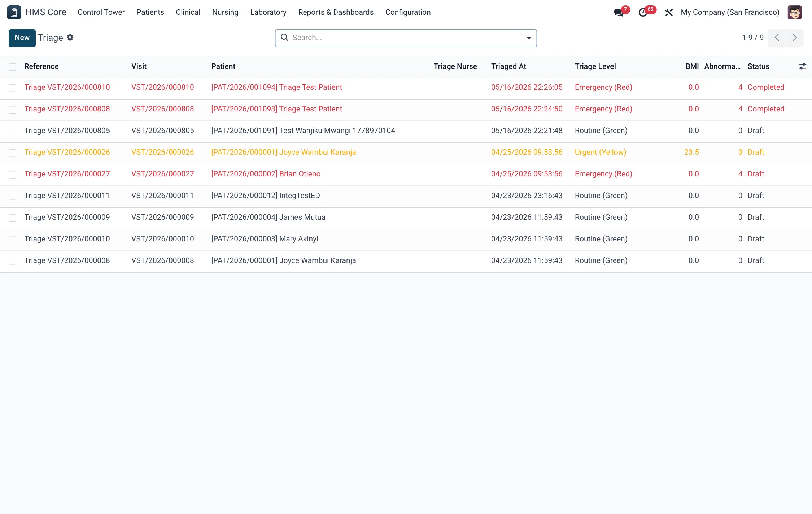Click Urgent (Yellow) triage level cell
The height and width of the screenshot is (514, 812).
(600, 152)
